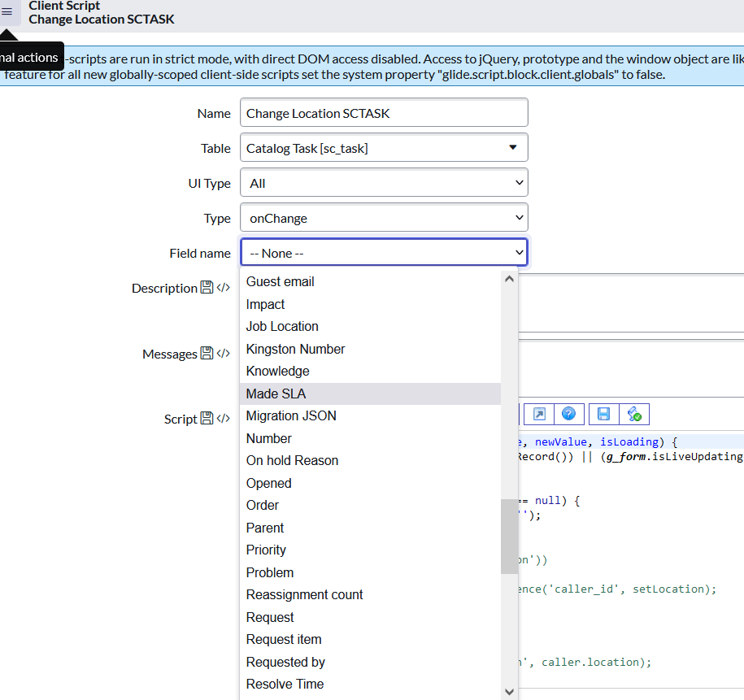Select Made SLA from the field list
The height and width of the screenshot is (700, 744).
(x=370, y=393)
